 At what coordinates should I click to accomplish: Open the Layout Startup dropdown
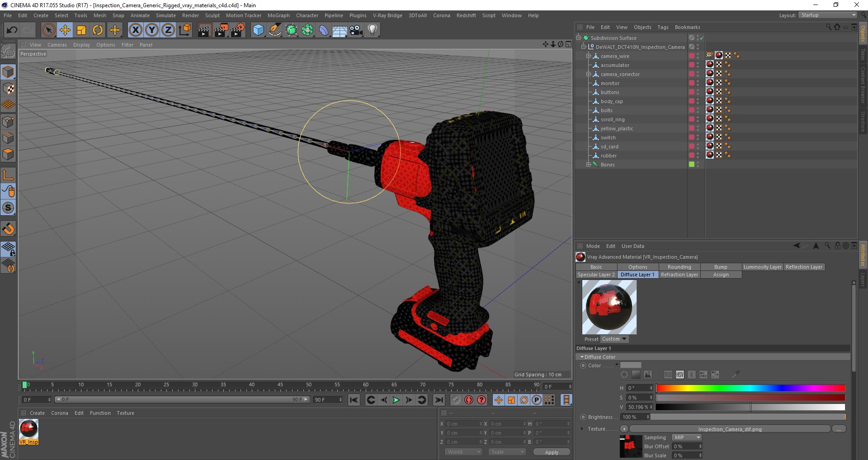point(828,15)
